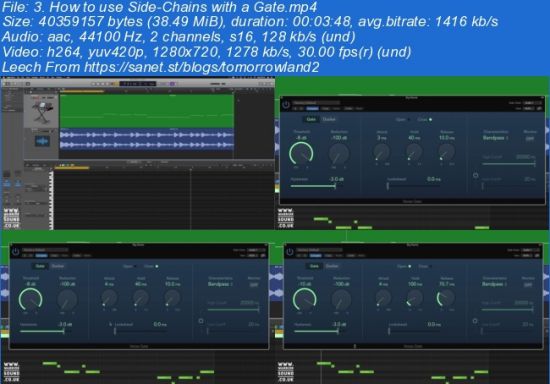Click Hold knob, gate with 4 ms attack, 40 ms hold
Image resolution: width=550 pixels, height=384 pixels.
pos(141,298)
